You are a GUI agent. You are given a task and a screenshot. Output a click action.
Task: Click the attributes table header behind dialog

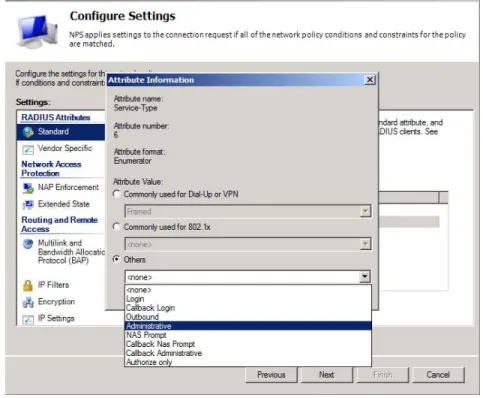(413, 198)
